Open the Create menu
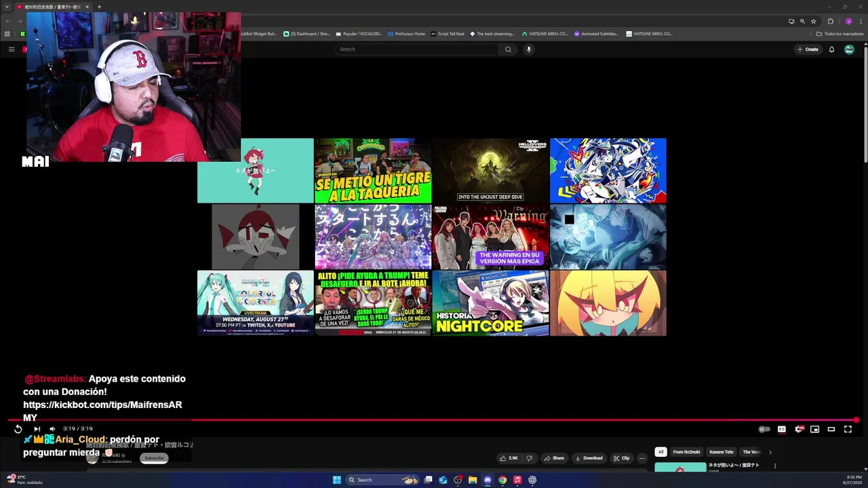 tap(808, 49)
